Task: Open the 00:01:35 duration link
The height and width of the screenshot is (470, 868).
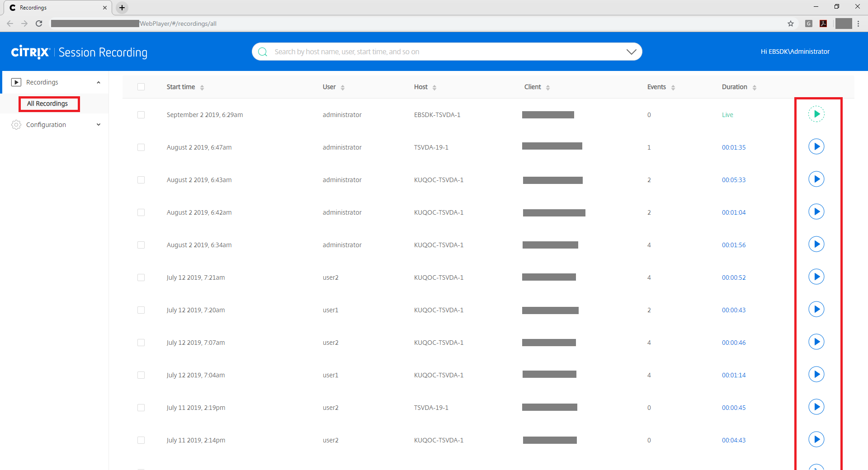Action: 734,147
